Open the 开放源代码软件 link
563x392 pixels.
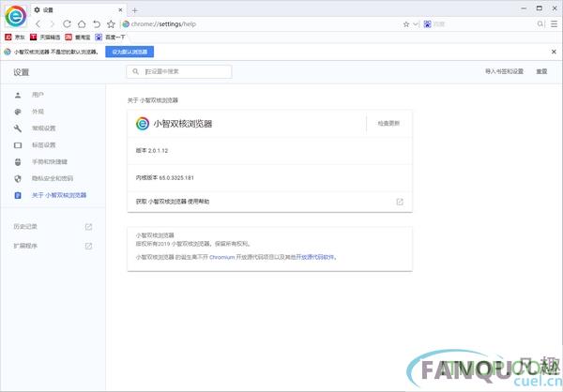pyautogui.click(x=315, y=257)
